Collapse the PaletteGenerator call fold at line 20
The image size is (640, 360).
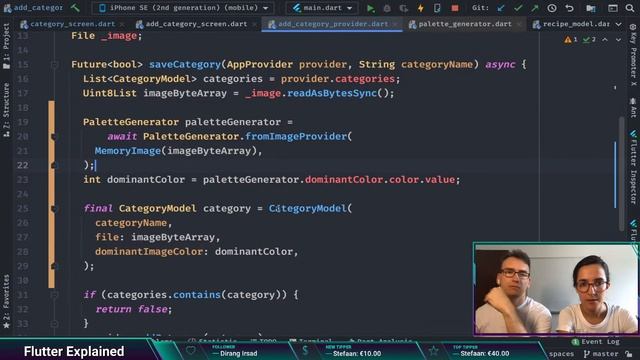(x=53, y=136)
